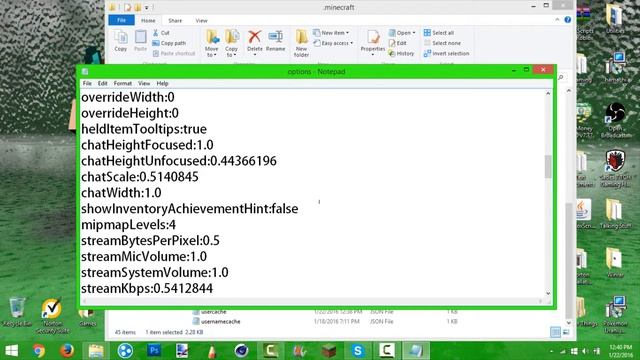Open Skype from taskbar
The image size is (640, 360).
358,351
